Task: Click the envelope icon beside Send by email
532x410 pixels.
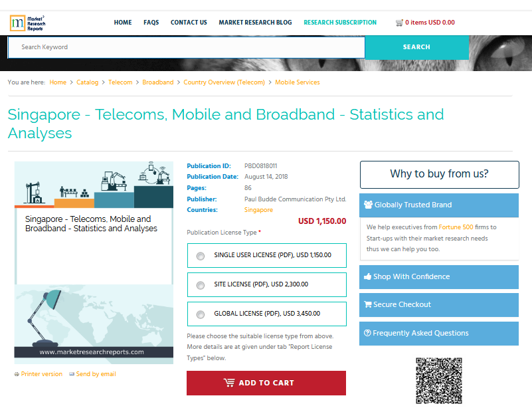Action: [x=72, y=375]
